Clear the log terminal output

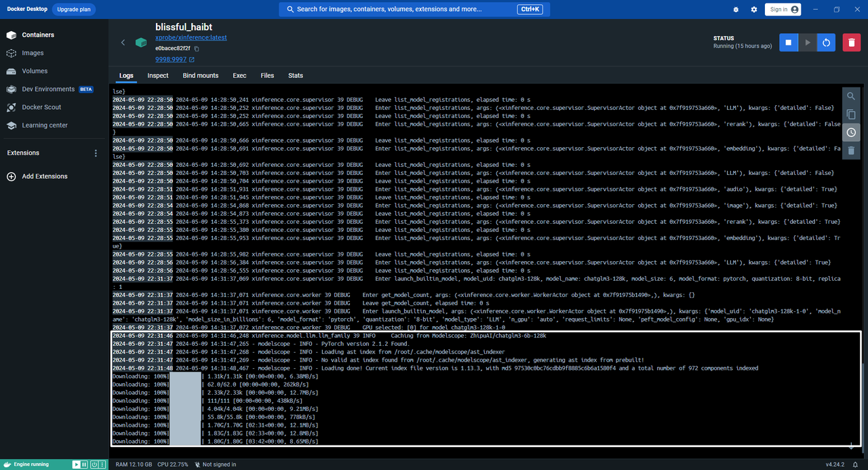point(851,151)
